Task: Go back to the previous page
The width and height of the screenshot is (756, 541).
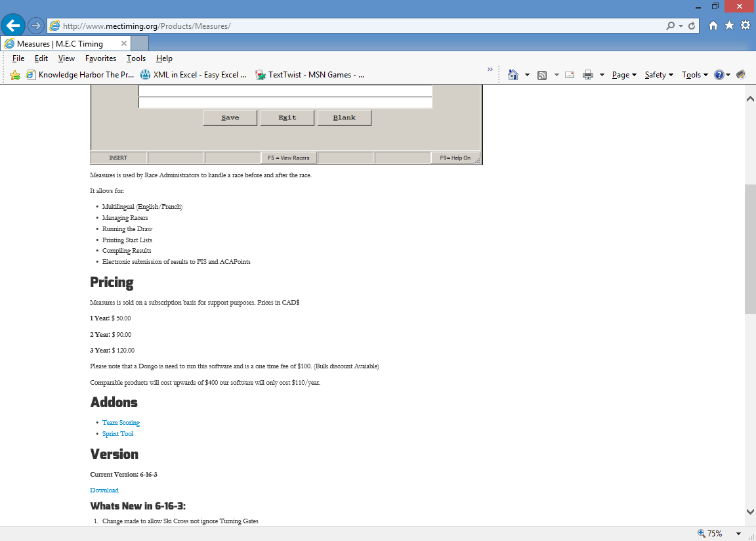Action: [x=13, y=26]
